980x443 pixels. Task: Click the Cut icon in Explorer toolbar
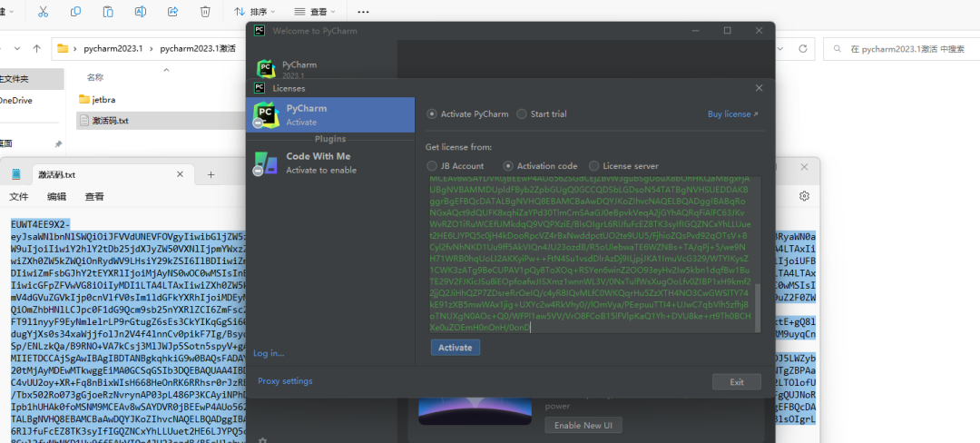point(44,11)
